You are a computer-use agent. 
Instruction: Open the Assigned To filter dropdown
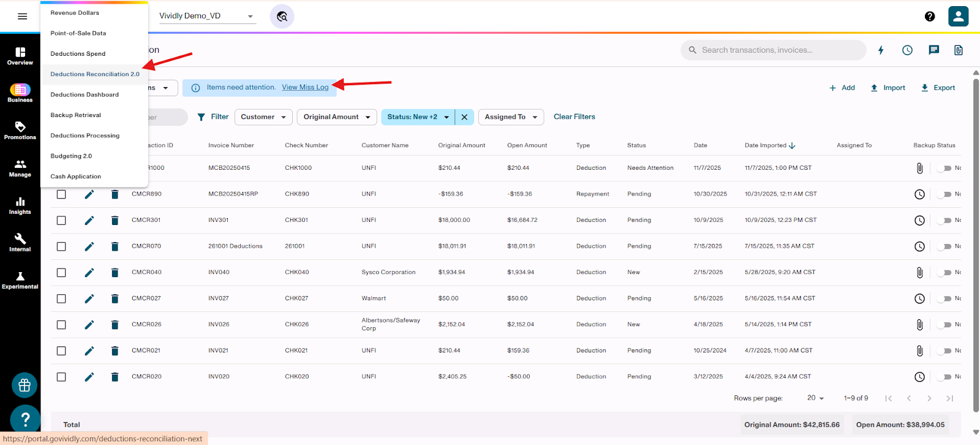click(511, 117)
